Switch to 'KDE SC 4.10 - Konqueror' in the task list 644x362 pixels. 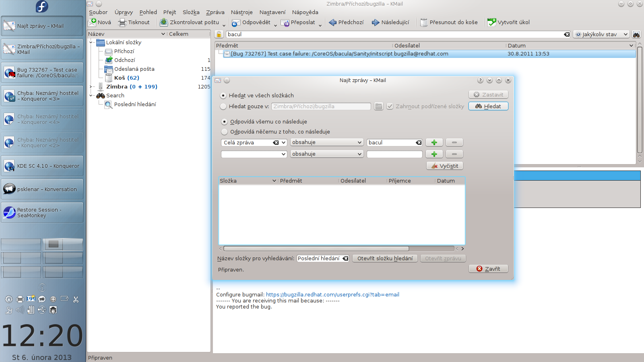click(42, 166)
